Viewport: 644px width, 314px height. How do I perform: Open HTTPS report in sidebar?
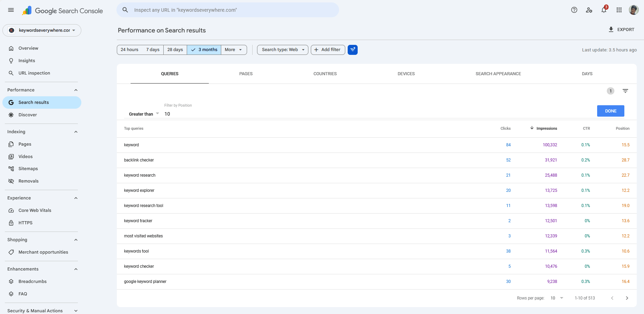(x=42, y=223)
